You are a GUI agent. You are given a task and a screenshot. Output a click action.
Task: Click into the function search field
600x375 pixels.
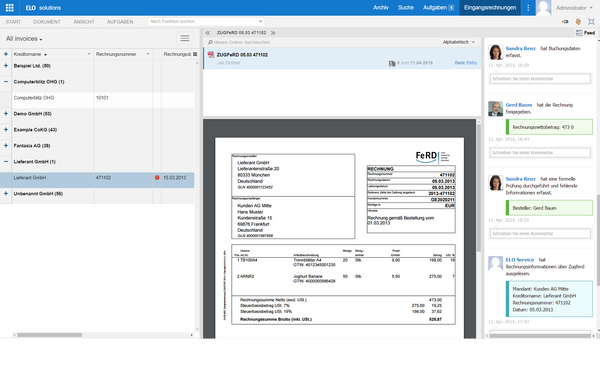tap(203, 22)
